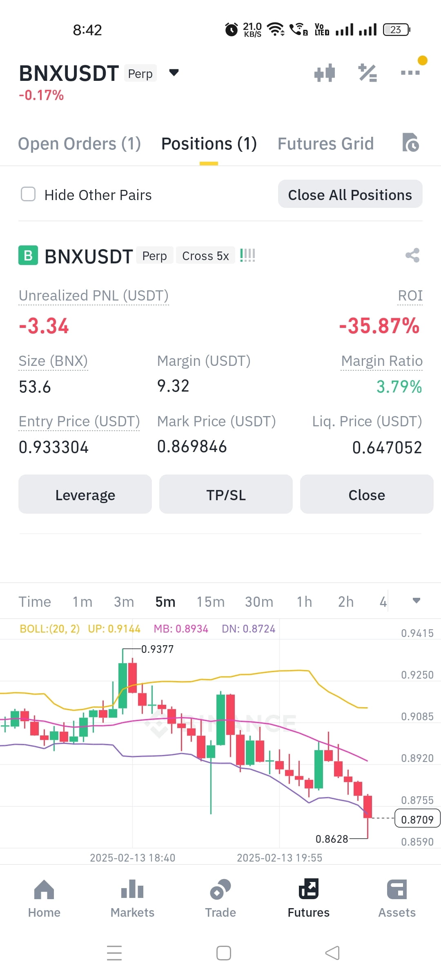This screenshot has width=441, height=980.
Task: Expand the BNXUSDT pair selector arrow
Action: [x=174, y=73]
